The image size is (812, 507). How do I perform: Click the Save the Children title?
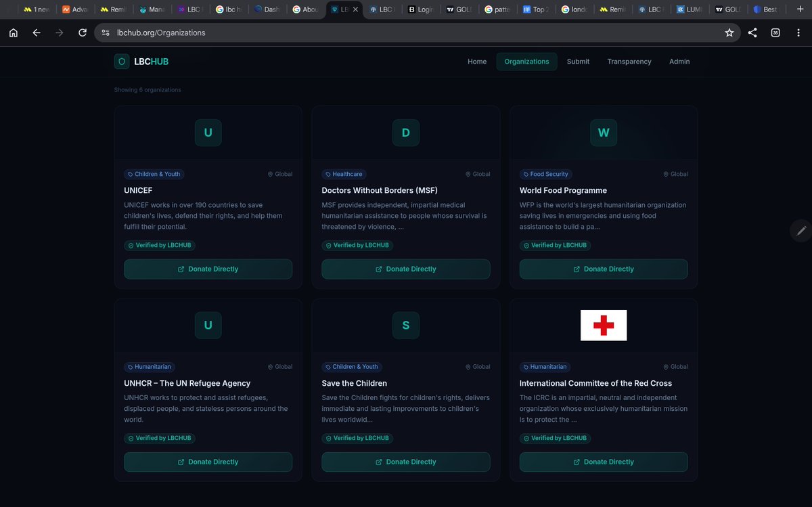pos(355,383)
